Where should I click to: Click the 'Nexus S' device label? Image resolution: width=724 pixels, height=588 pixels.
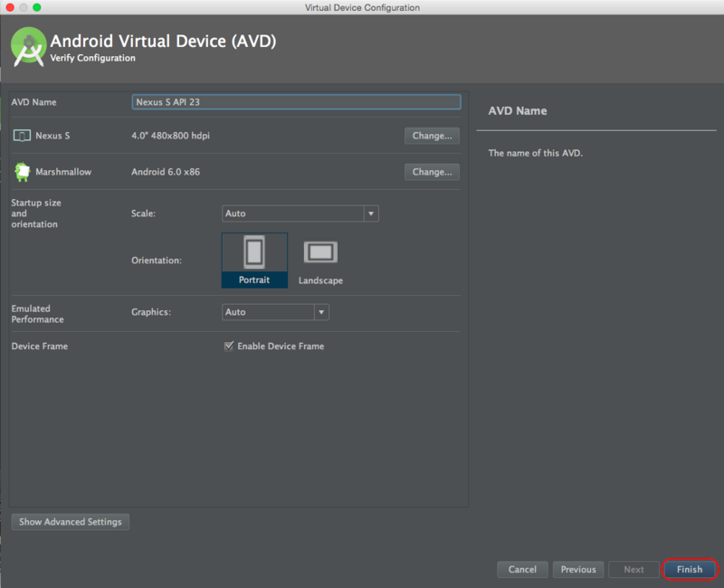pos(52,136)
